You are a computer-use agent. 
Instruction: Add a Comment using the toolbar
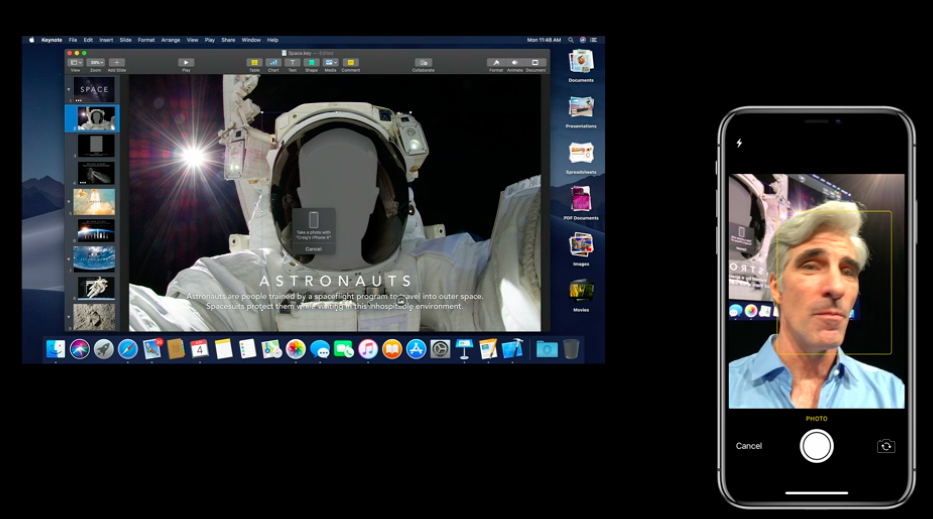tap(350, 62)
